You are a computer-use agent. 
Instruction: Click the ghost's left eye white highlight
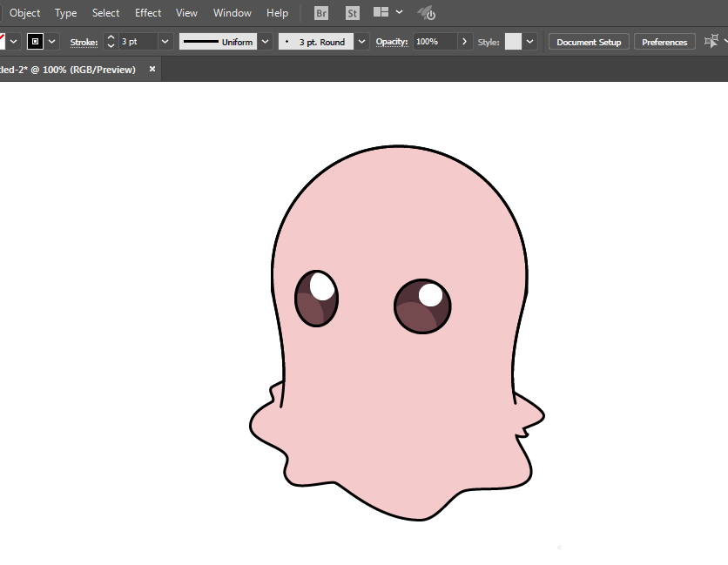[x=320, y=285]
